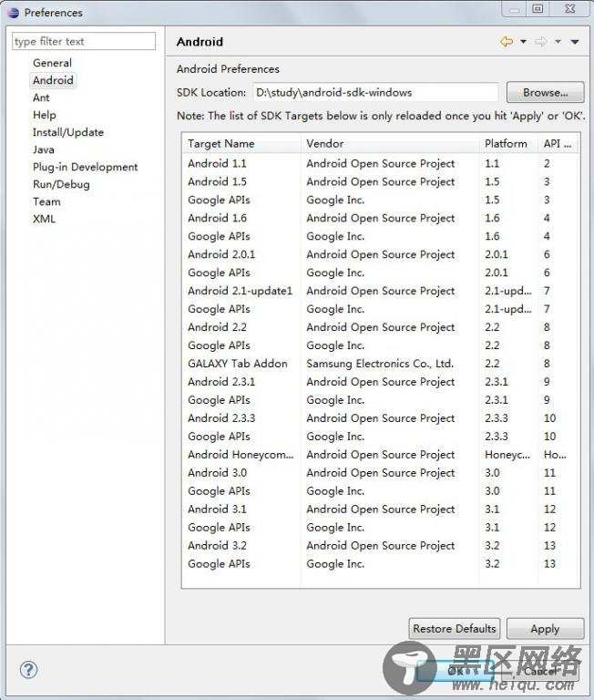Select the Android 3.1 target row
This screenshot has width=594, height=700.
tap(381, 510)
